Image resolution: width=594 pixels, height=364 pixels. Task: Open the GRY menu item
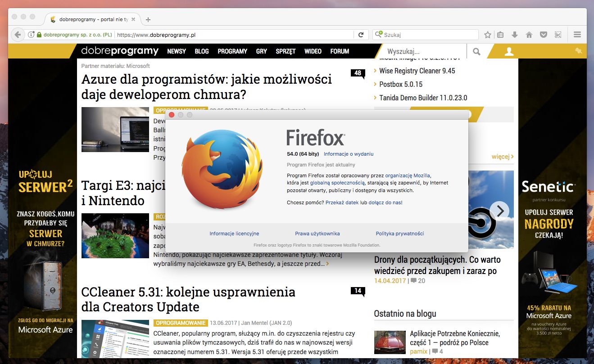(262, 51)
